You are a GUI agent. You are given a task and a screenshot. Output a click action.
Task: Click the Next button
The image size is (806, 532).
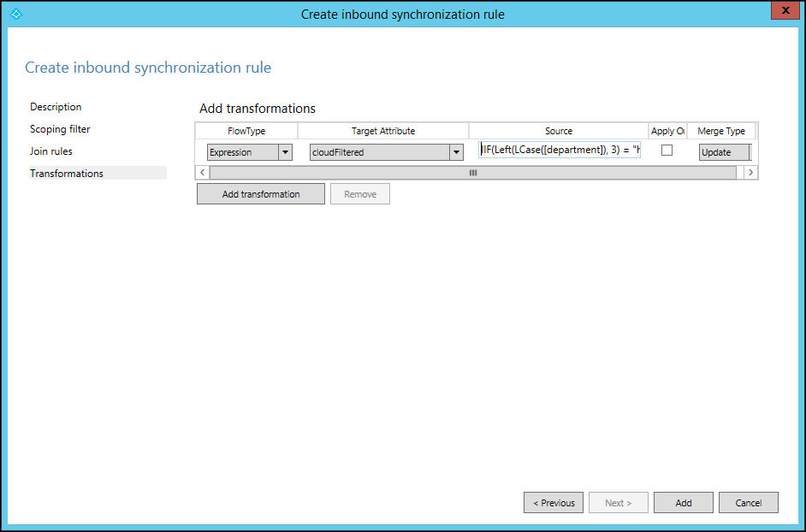click(618, 502)
